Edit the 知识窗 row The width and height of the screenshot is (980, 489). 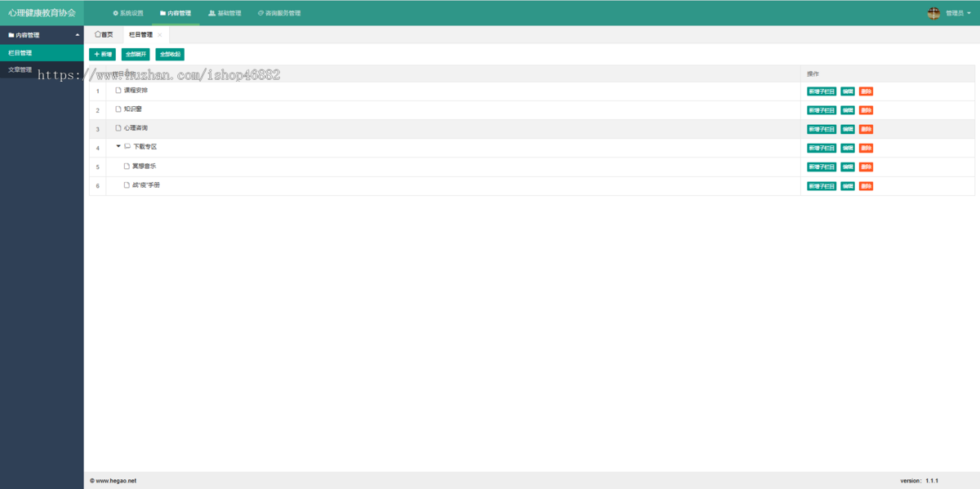tap(848, 110)
